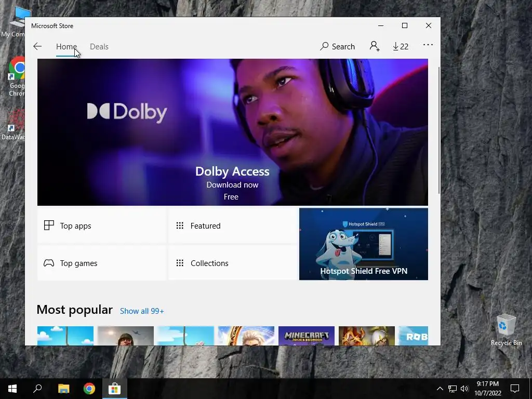Click the network tray icon

coord(453,389)
